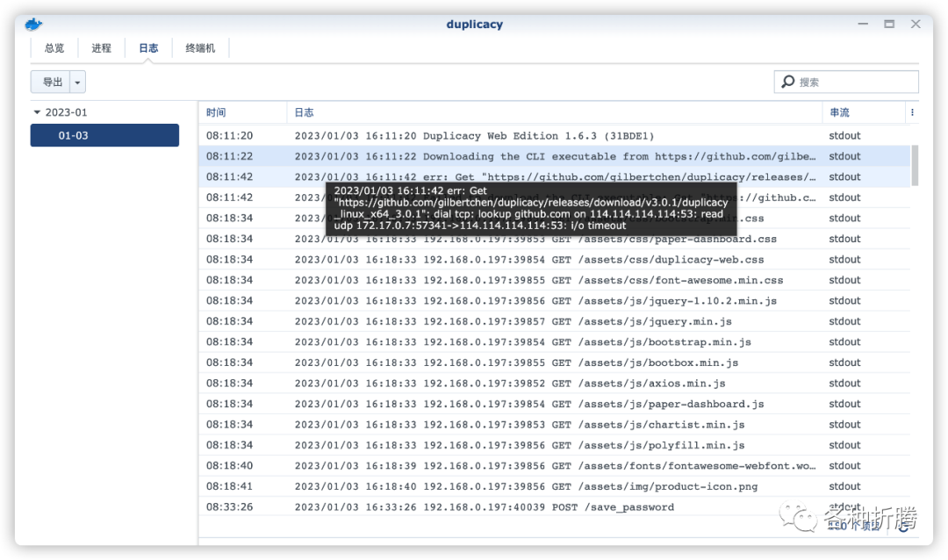The height and width of the screenshot is (560, 948).
Task: Switch to the 进程 tab
Action: pyautogui.click(x=102, y=48)
